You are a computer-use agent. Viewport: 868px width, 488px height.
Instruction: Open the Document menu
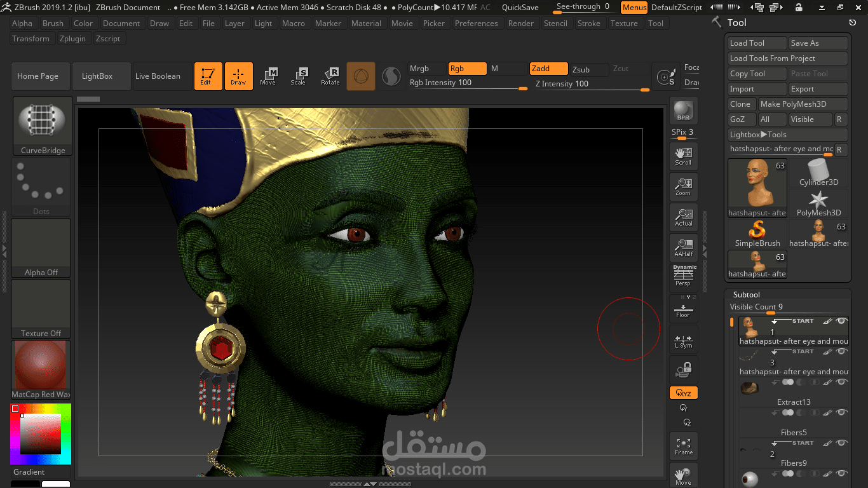121,24
